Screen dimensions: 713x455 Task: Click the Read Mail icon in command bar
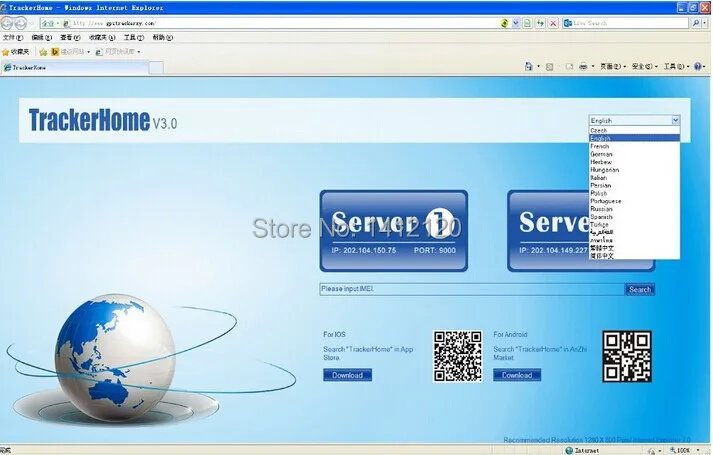[x=569, y=67]
